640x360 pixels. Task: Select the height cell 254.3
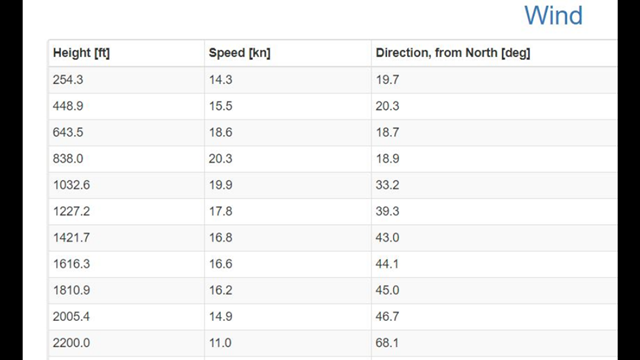(x=68, y=80)
